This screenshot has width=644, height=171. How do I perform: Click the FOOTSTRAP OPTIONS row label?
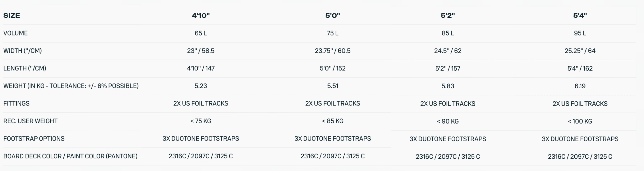click(34, 139)
